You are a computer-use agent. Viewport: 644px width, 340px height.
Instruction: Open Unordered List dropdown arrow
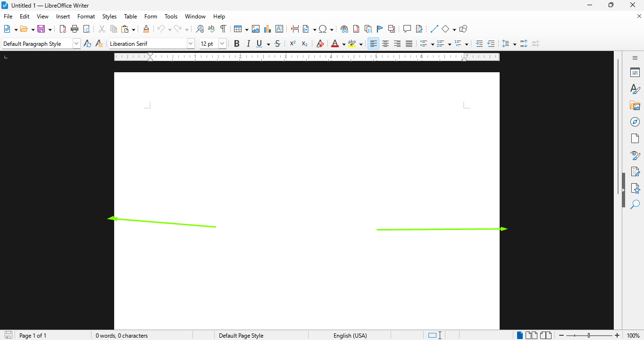point(432,44)
